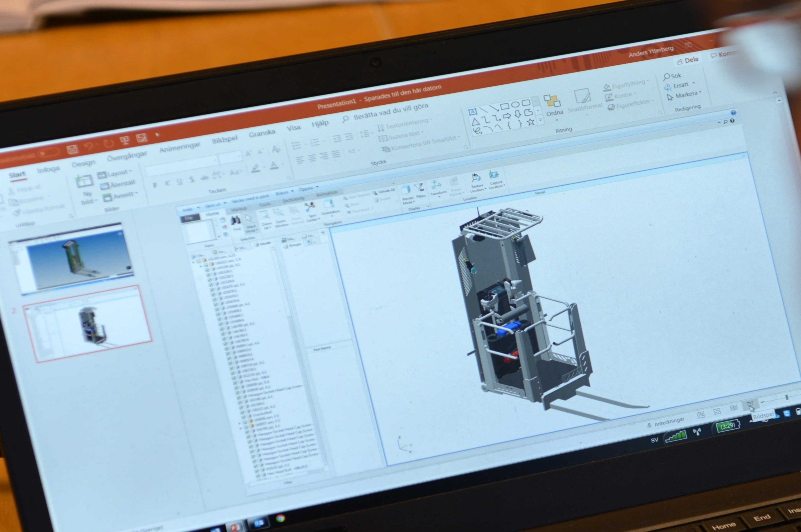This screenshot has height=532, width=801.
Task: Clear all formatting with the eraser A icon
Action: pos(276,149)
